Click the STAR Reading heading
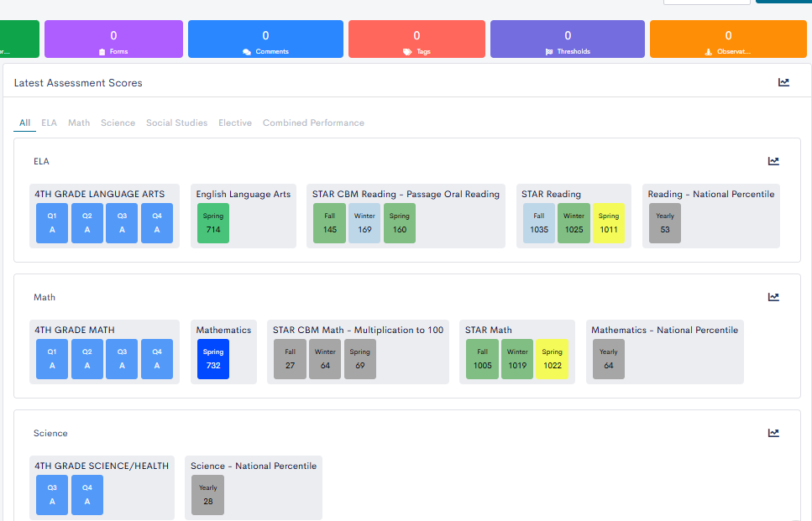Viewport: 812px width, 521px height. click(551, 194)
